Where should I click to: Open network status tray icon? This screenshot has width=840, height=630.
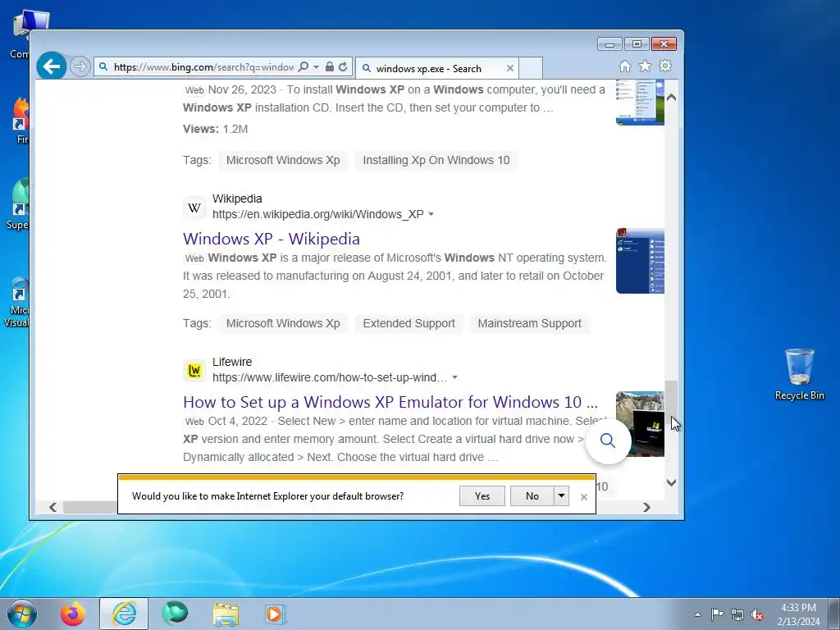[737, 614]
